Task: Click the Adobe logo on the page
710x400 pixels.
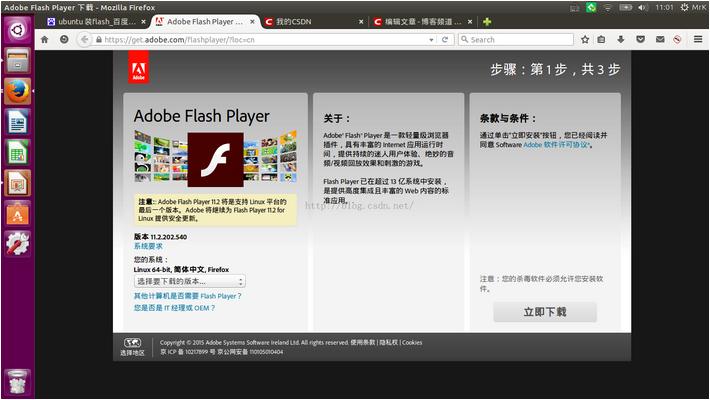Action: click(x=139, y=67)
